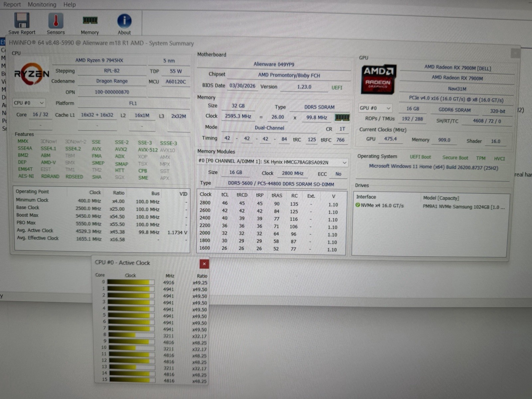Click the AMD Radeon Graphics logo
Screen dimensions: 532x399
379,79
